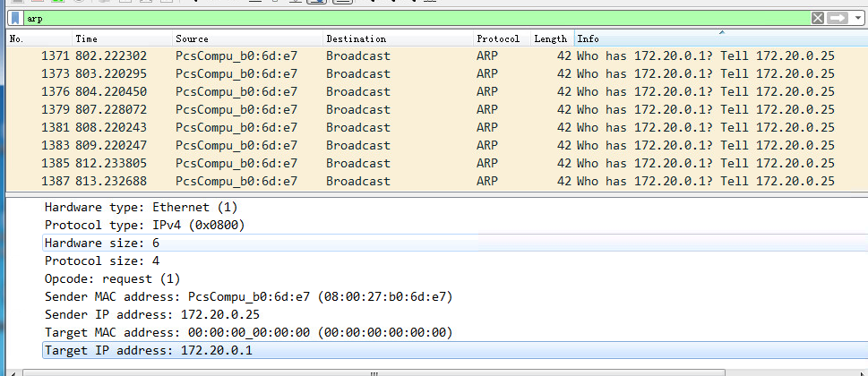
Task: Sort by the Source column header
Action: [x=247, y=38]
